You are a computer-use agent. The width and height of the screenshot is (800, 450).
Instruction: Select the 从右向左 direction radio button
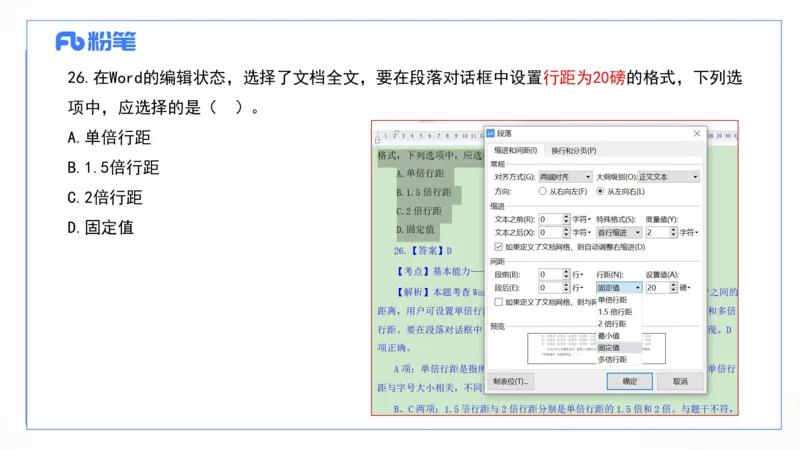pyautogui.click(x=542, y=191)
